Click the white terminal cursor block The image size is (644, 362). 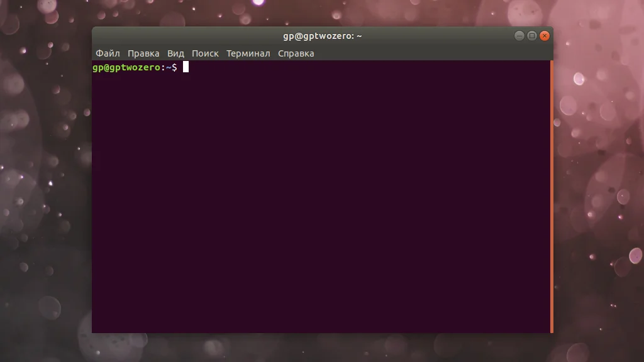[x=186, y=67]
